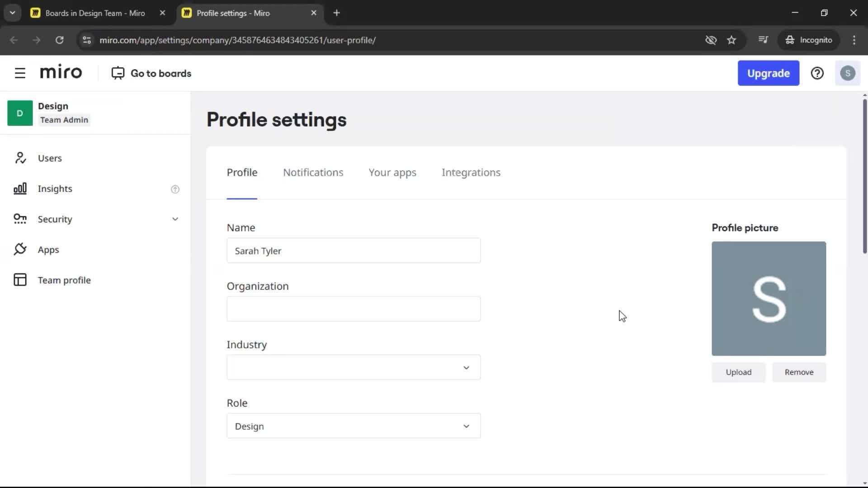Viewport: 868px width, 488px height.
Task: Click the Team profile layout icon
Action: pyautogui.click(x=20, y=280)
